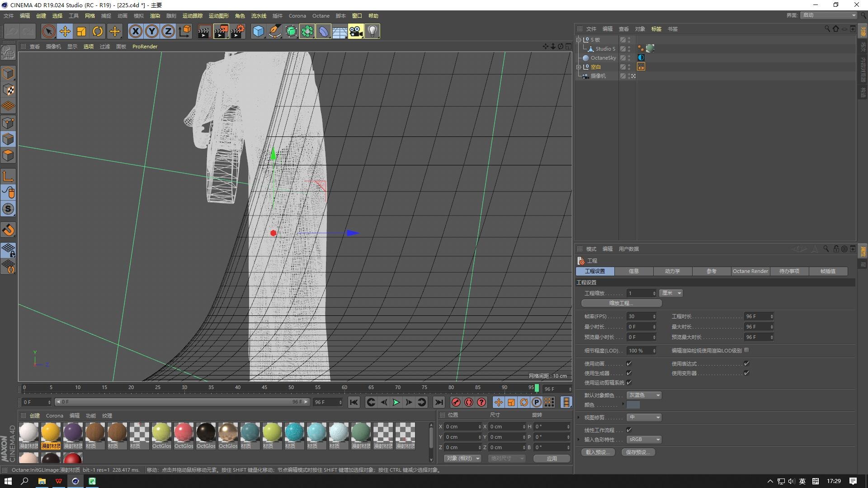Open the 厘米 units dropdown

pos(671,293)
